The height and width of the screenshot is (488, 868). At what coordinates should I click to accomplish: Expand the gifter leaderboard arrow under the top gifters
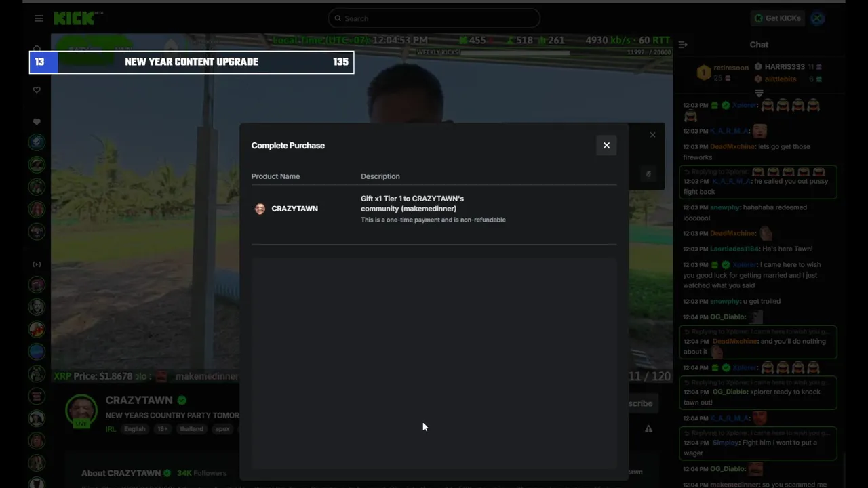[759, 94]
